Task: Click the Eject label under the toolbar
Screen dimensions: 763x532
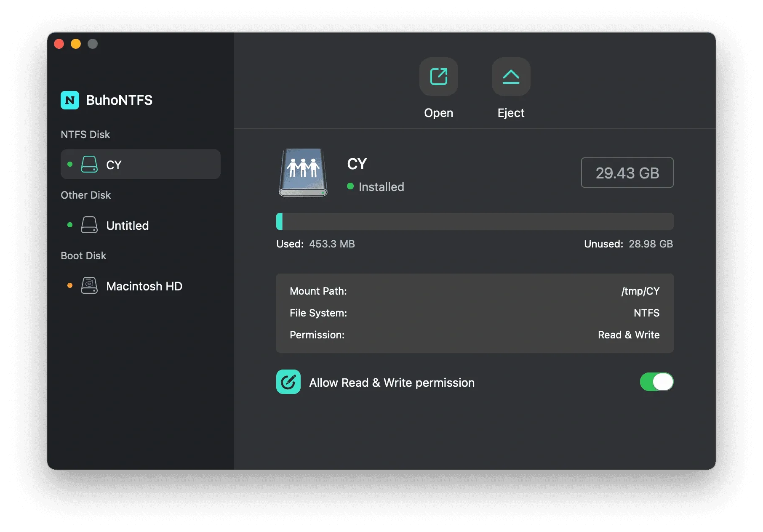Action: (x=511, y=113)
